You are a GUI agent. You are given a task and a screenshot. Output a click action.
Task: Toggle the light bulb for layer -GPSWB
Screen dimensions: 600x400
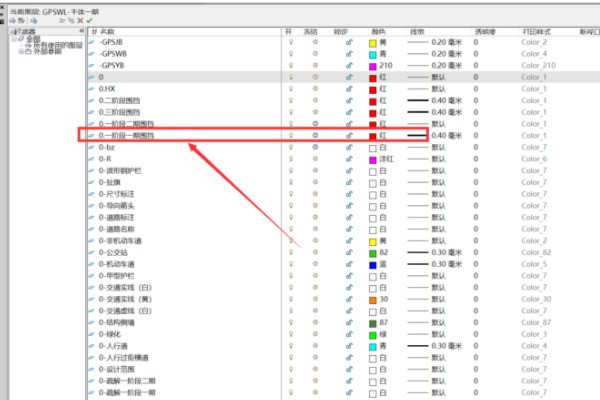point(291,54)
